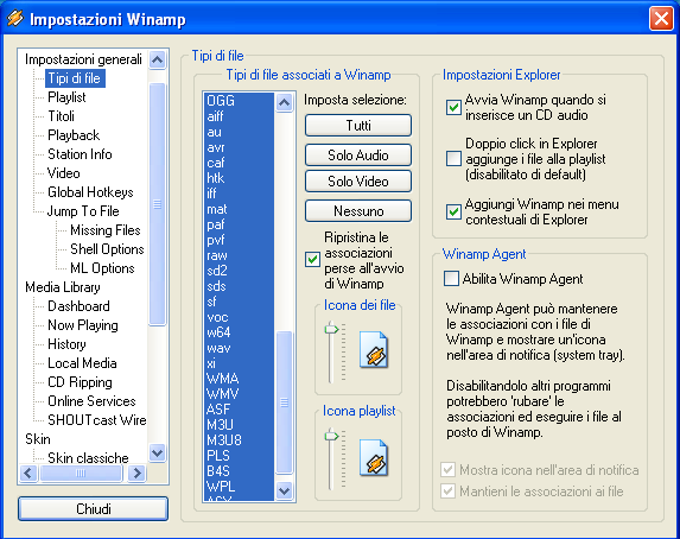The image size is (680, 539).
Task: Select 'wav' file type entry
Action: (x=239, y=348)
